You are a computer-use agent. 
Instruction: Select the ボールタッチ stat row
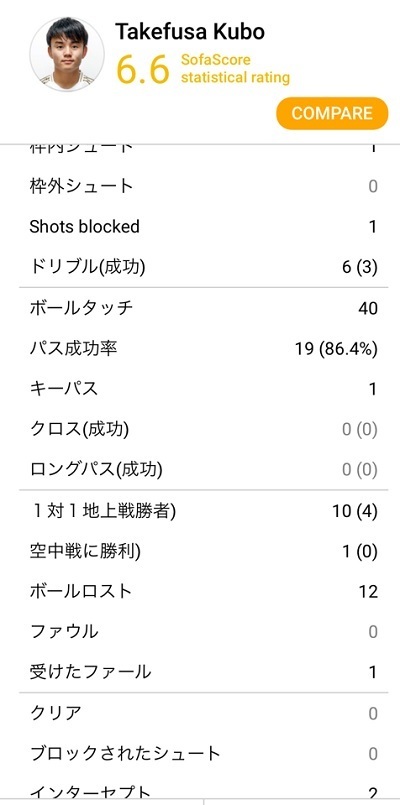tap(200, 308)
